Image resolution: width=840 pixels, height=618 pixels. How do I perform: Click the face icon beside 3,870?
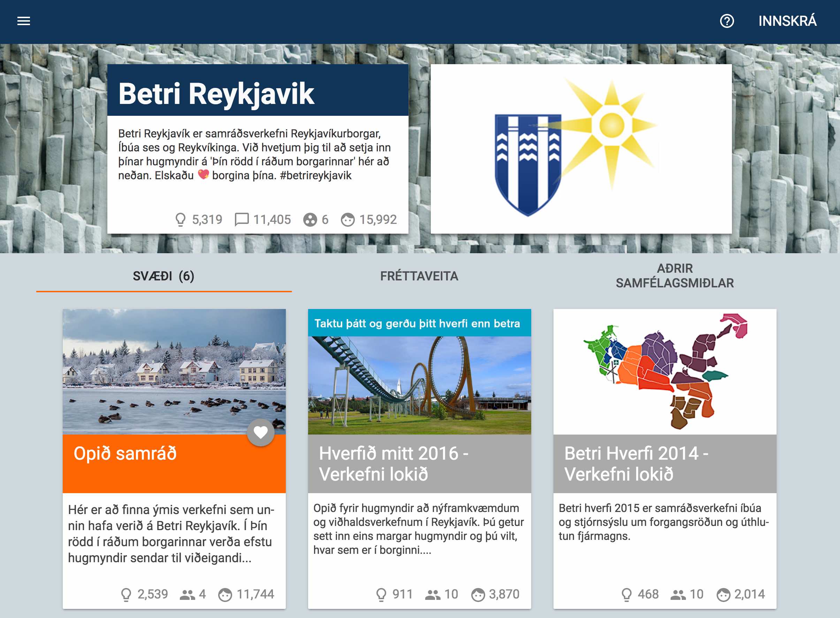(x=478, y=594)
